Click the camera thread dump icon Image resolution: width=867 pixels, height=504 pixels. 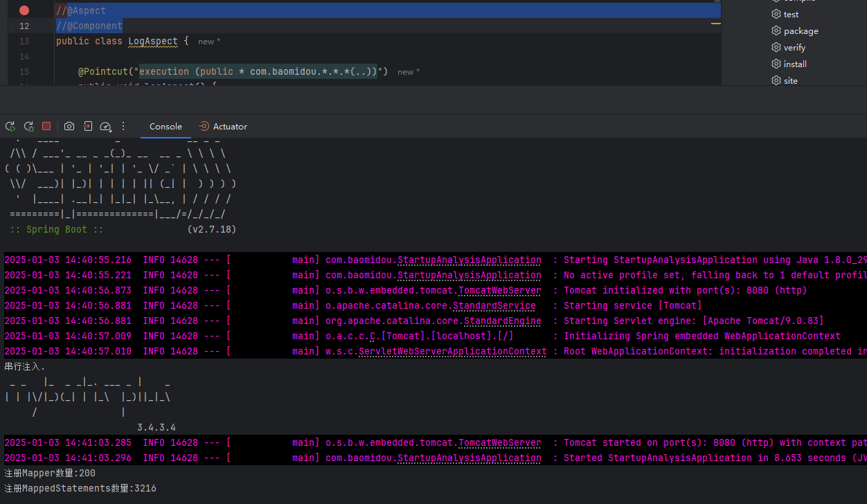[x=69, y=127]
